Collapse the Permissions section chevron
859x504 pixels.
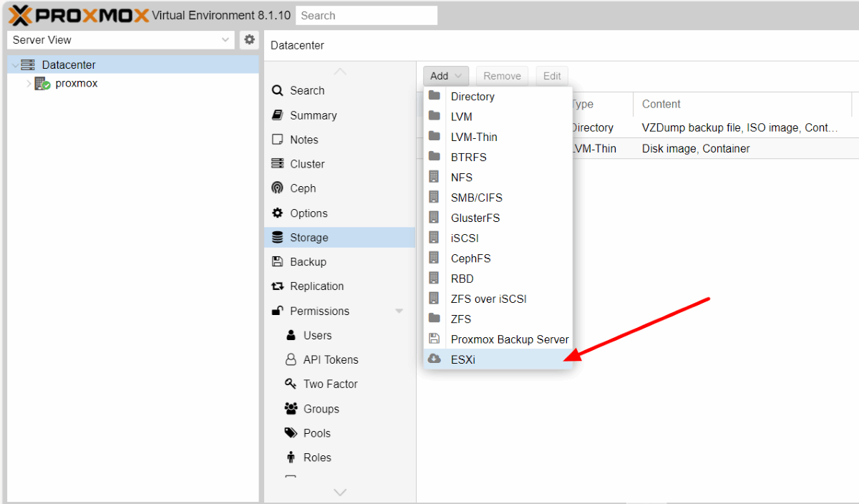[x=399, y=311]
